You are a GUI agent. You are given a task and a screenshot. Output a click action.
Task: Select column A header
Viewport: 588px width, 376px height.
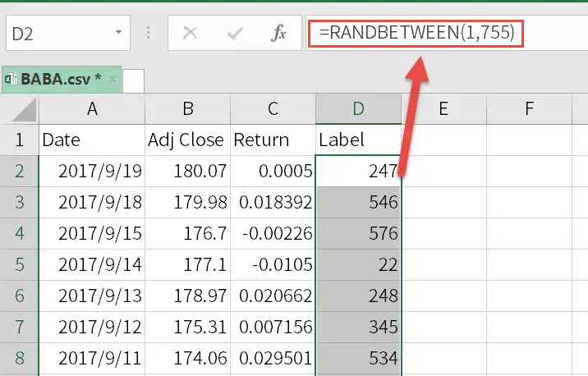point(92,108)
